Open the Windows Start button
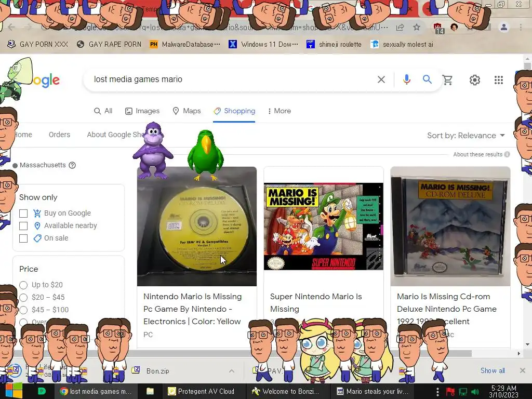Viewport: 532px width, 399px height. coord(13,391)
